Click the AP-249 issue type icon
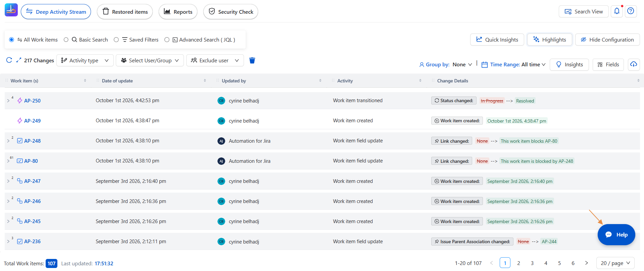 pyautogui.click(x=20, y=121)
